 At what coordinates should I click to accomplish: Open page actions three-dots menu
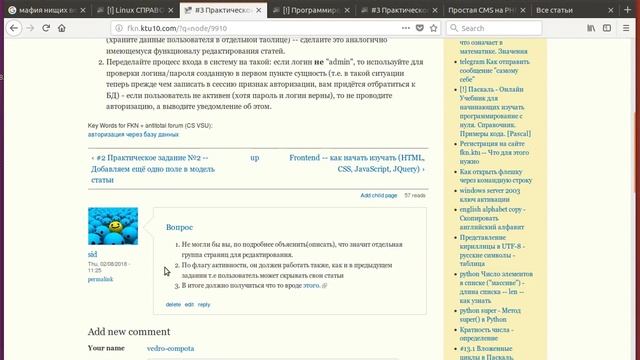pos(405,28)
